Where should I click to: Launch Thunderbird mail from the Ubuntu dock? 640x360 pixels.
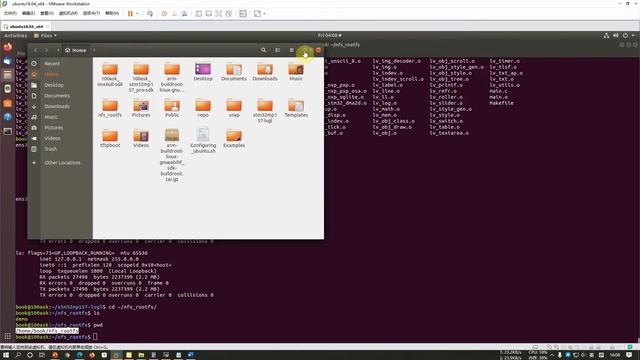(8, 61)
